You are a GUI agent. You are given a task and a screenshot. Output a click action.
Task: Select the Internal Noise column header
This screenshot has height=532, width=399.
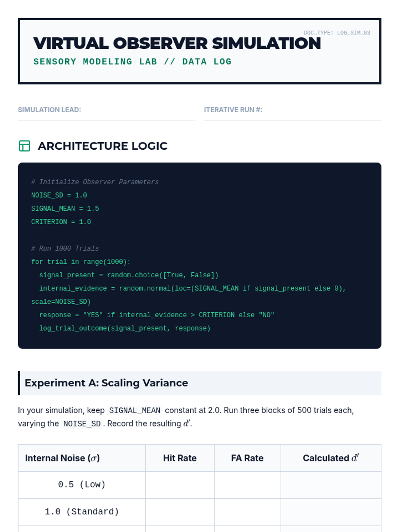(x=63, y=458)
